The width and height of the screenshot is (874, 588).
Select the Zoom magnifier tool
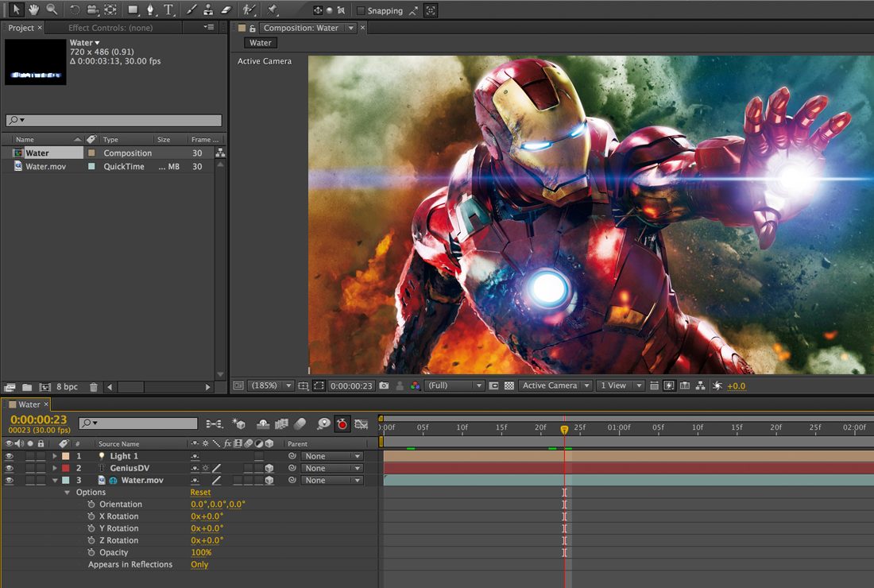52,10
